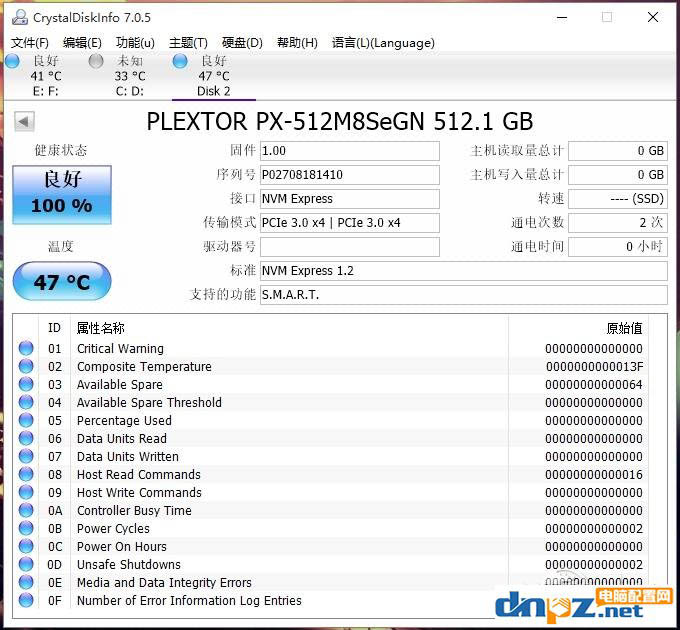Click the ID column header
This screenshot has height=630, width=680.
coord(54,328)
